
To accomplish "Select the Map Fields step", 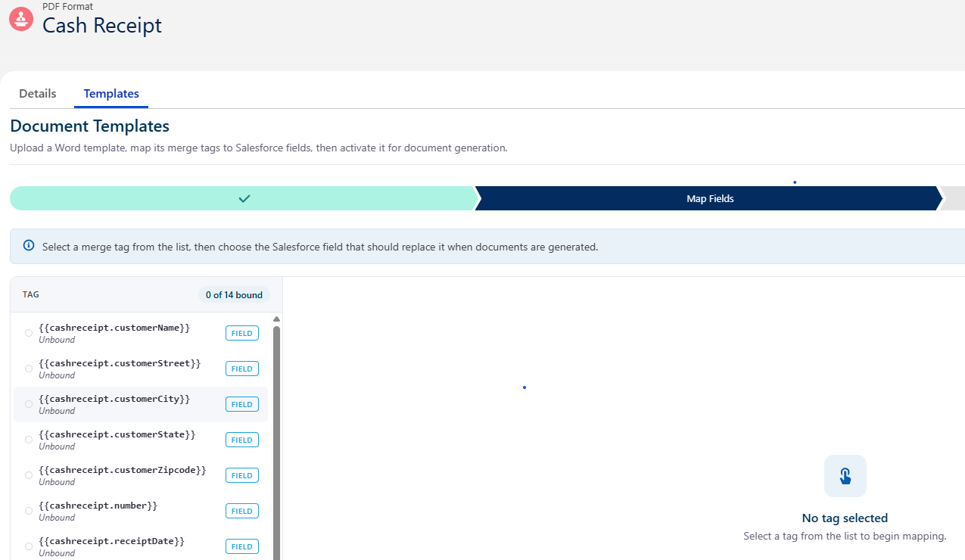I will point(710,199).
